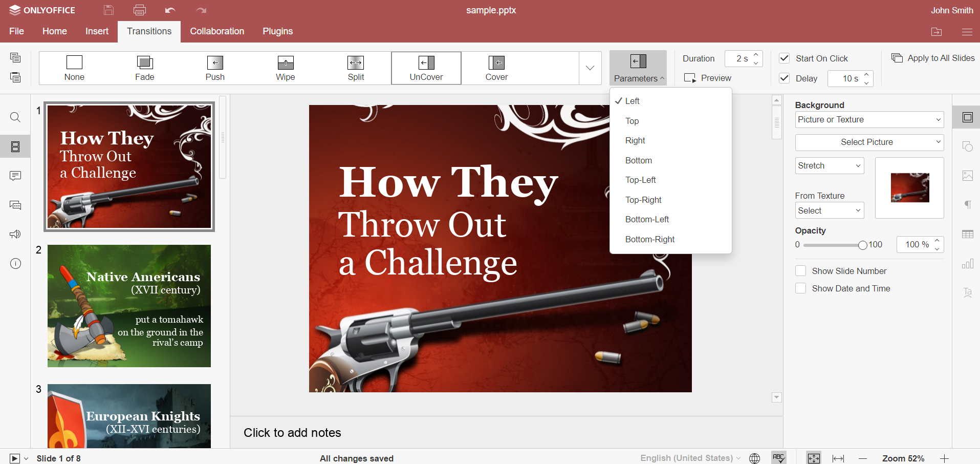Open the Comments panel in left sidebar
Image resolution: width=980 pixels, height=464 pixels.
(15, 176)
